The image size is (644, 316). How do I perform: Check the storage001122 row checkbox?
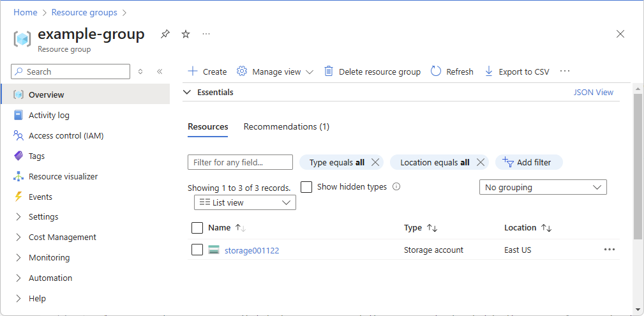[197, 250]
